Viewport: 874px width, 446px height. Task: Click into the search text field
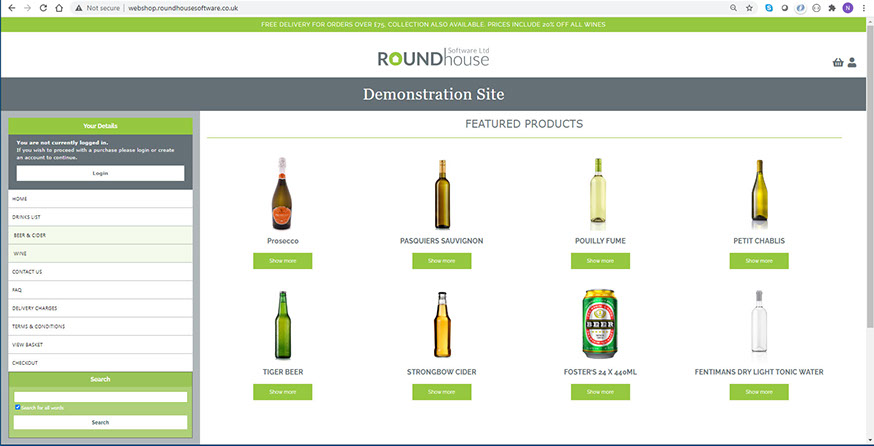(x=100, y=397)
